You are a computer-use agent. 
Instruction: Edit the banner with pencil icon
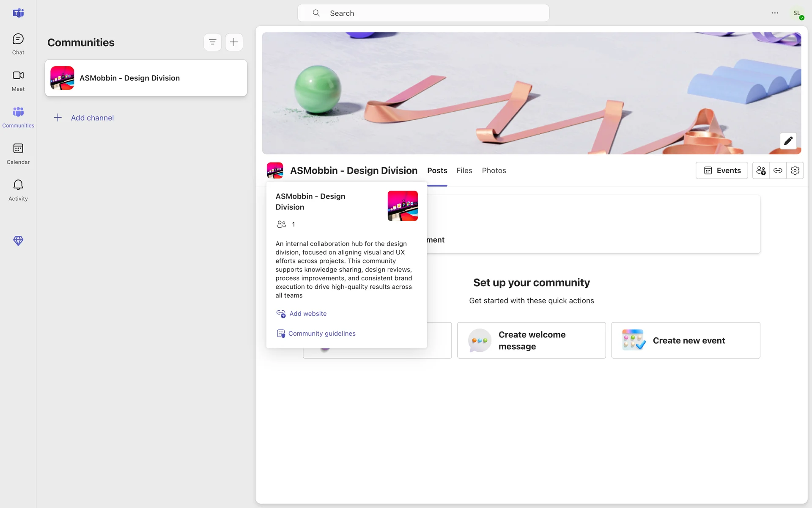pyautogui.click(x=788, y=141)
